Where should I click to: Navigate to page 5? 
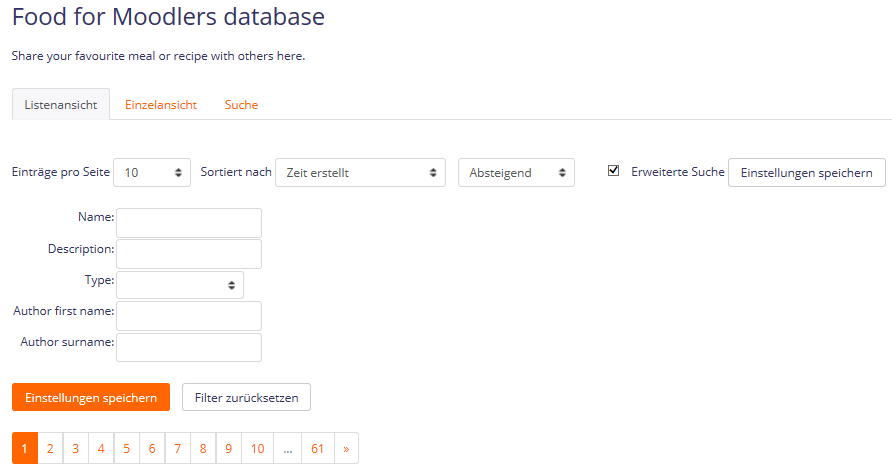click(x=127, y=449)
